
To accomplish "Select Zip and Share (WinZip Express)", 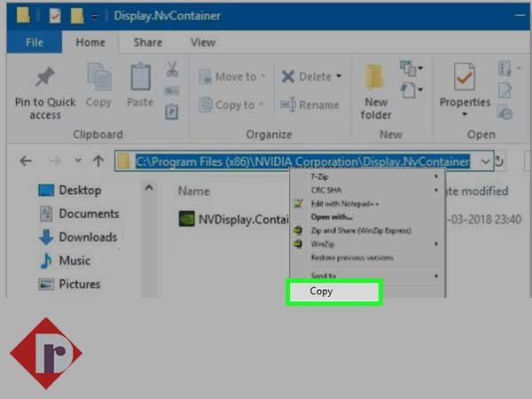I will click(367, 231).
